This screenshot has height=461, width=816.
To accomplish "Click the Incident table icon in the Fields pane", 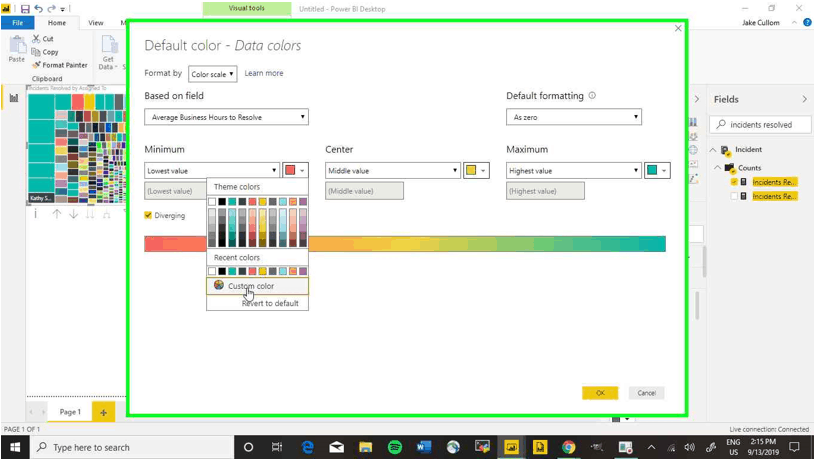I will coord(725,150).
